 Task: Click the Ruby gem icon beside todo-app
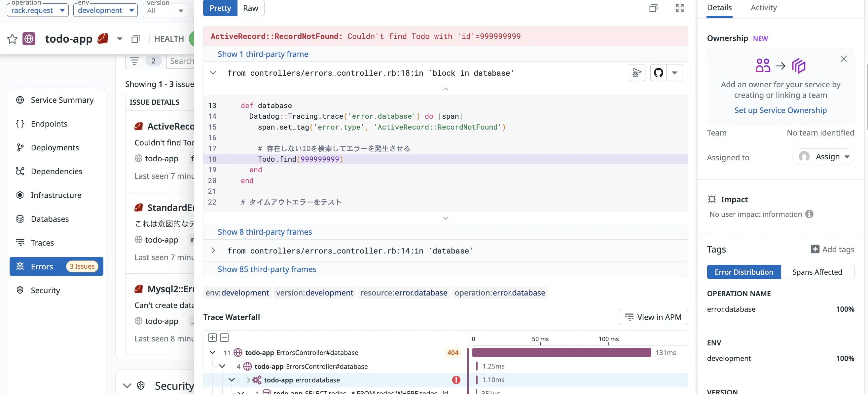click(x=103, y=38)
